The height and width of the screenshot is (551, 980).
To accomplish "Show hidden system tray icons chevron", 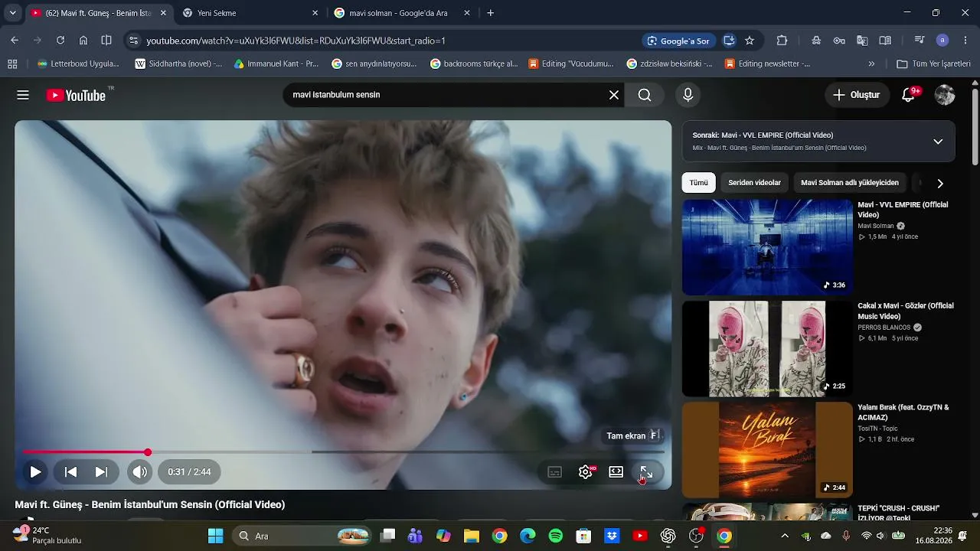I will [x=784, y=536].
